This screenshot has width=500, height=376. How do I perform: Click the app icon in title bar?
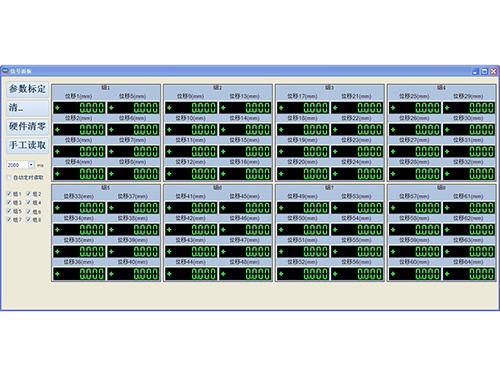click(x=5, y=71)
